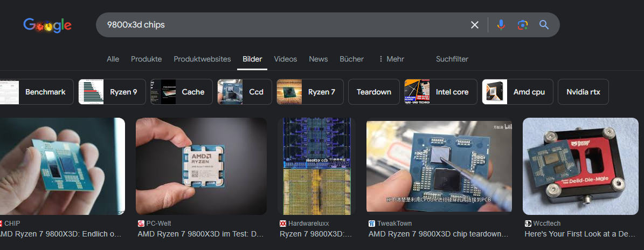Open 'AMD Ryzen 7 9800X3D im Test' title
The height and width of the screenshot is (250, 644).
(x=201, y=234)
